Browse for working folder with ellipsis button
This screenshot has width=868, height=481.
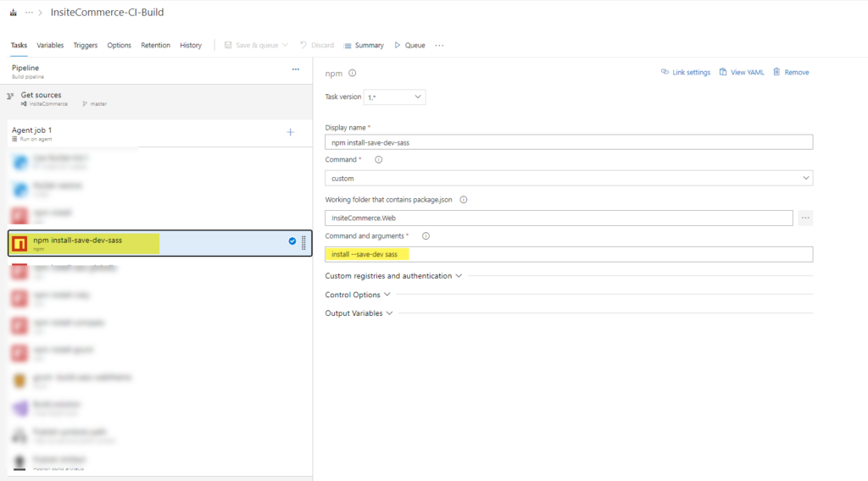point(805,218)
